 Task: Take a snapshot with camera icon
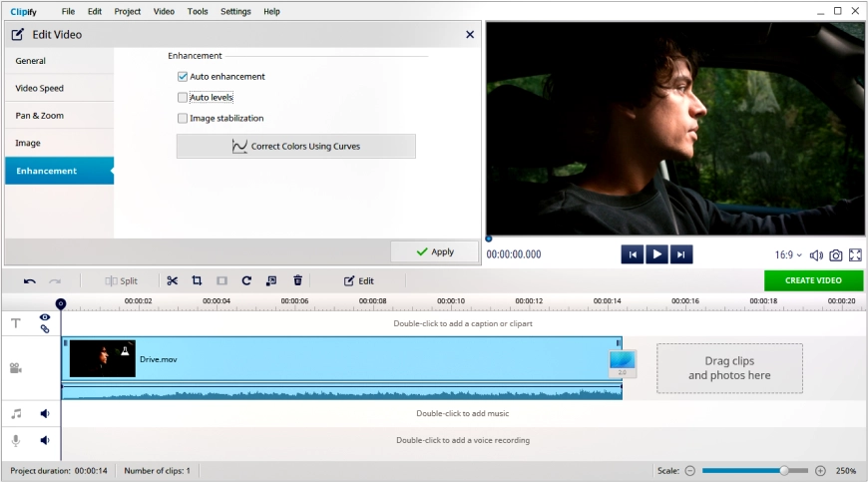click(836, 255)
